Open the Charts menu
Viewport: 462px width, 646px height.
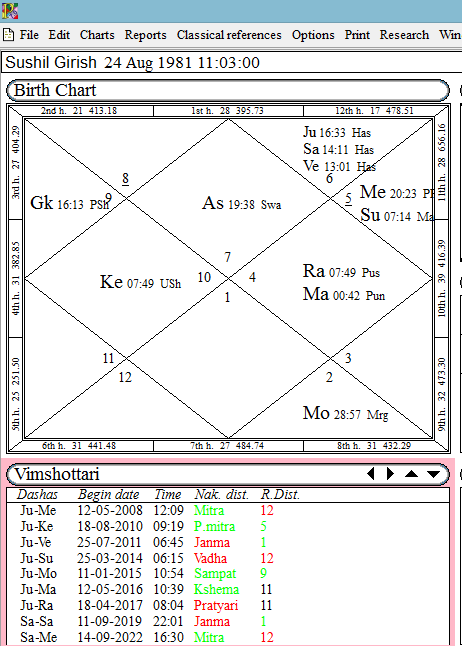pyautogui.click(x=97, y=35)
